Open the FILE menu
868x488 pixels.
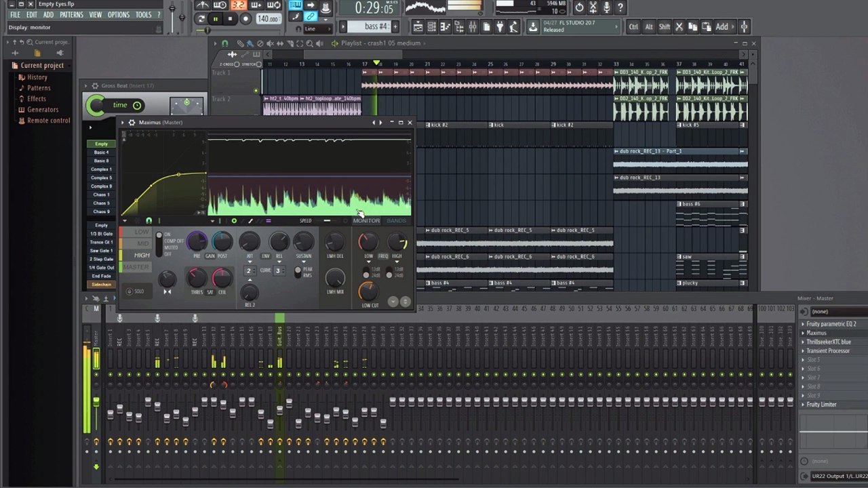pyautogui.click(x=15, y=15)
